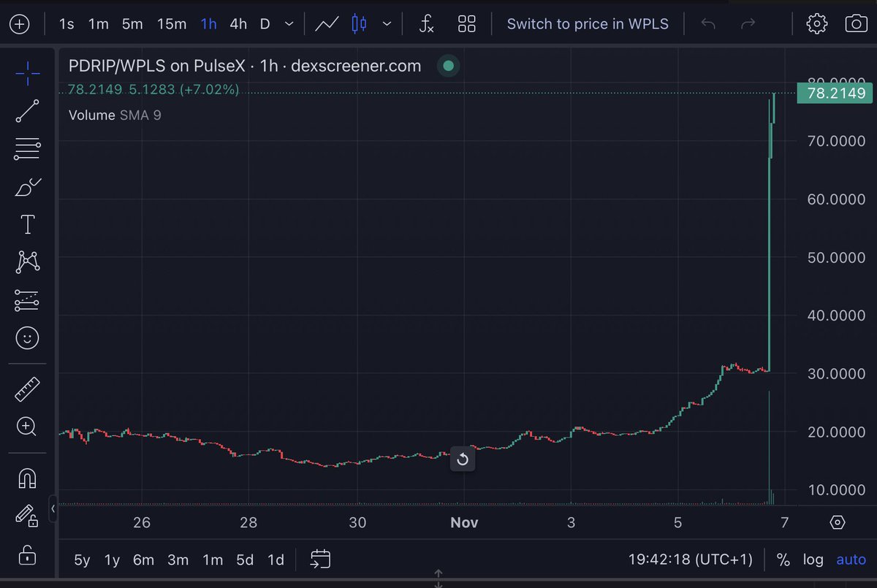The image size is (877, 588).
Task: Set range to 3m
Action: pos(178,560)
